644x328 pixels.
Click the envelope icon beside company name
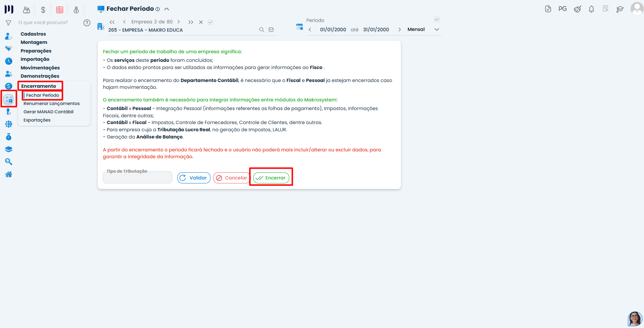[x=271, y=30]
